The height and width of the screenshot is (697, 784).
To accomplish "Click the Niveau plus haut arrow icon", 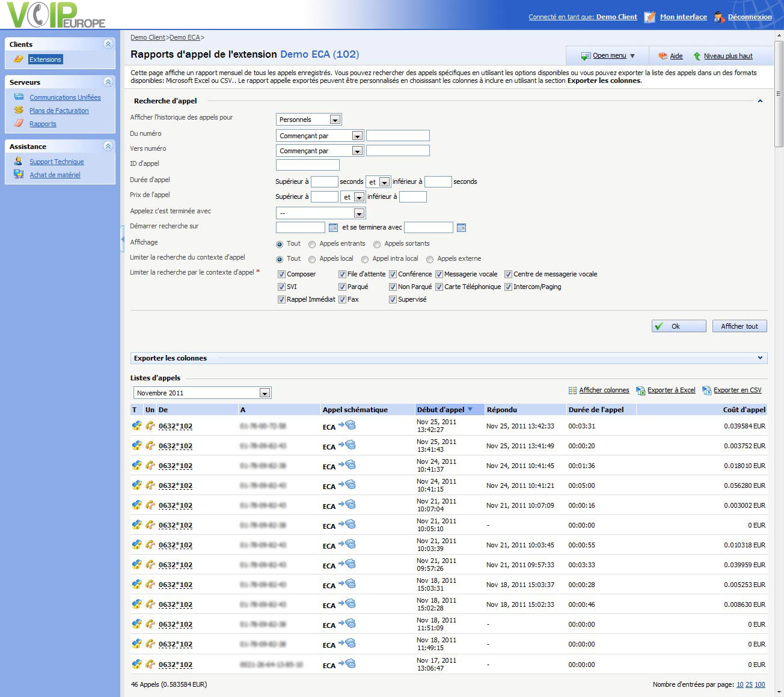I will pos(697,56).
